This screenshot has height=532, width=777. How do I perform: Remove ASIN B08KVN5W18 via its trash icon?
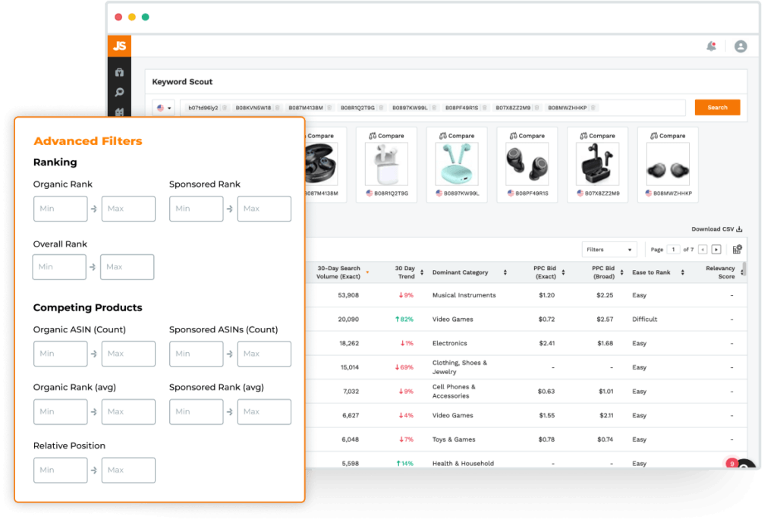point(278,108)
